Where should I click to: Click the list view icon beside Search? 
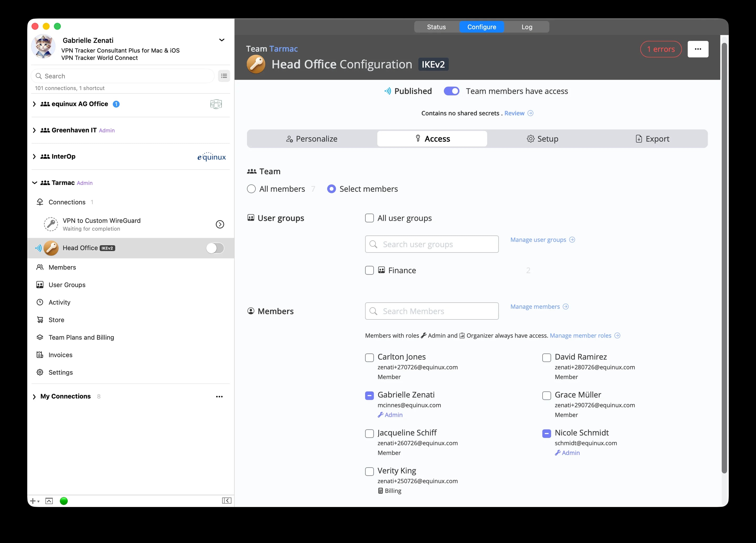224,76
